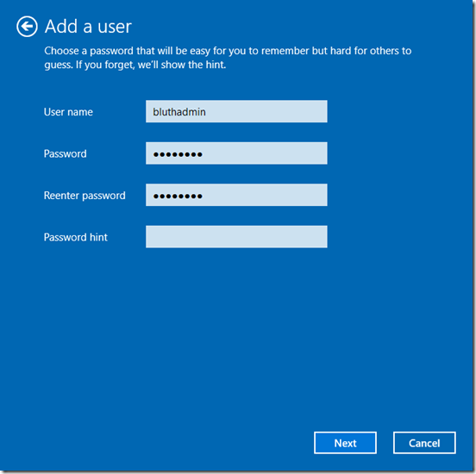Click the "Password hint" label
Image resolution: width=476 pixels, height=474 pixels.
pyautogui.click(x=76, y=237)
